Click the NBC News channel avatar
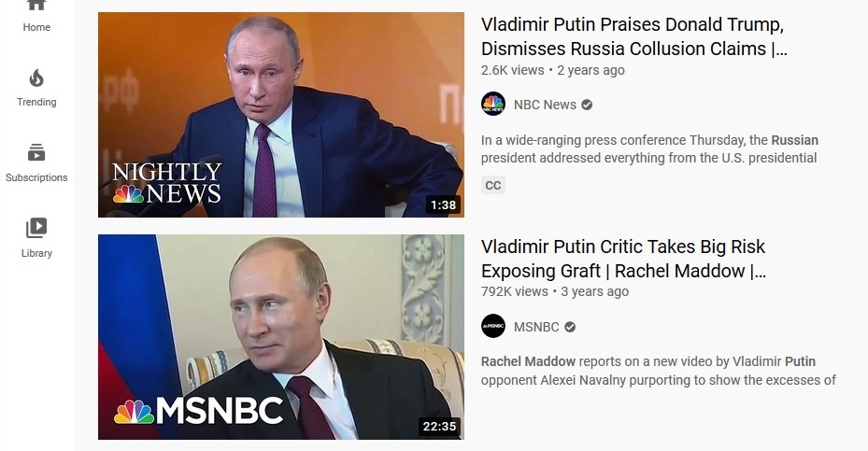 pyautogui.click(x=492, y=104)
